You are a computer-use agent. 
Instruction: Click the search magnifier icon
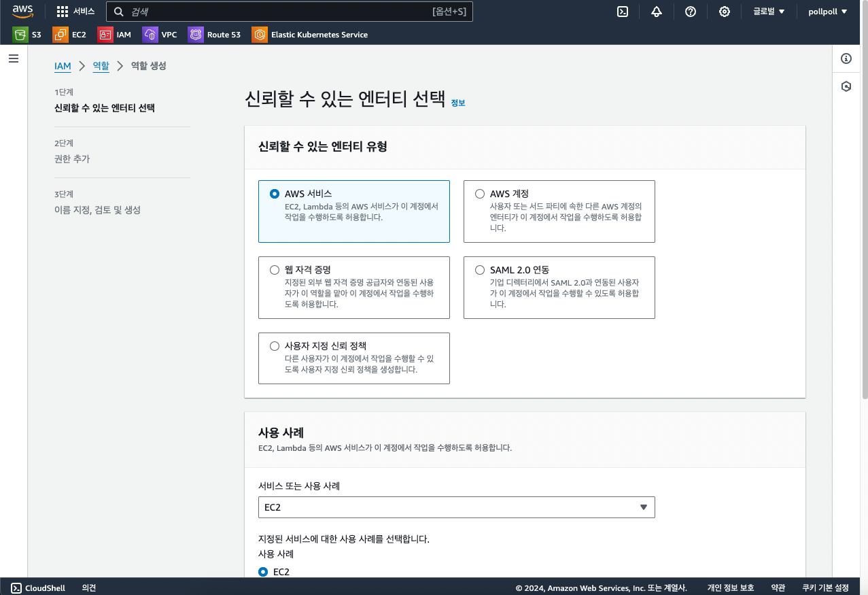click(119, 12)
